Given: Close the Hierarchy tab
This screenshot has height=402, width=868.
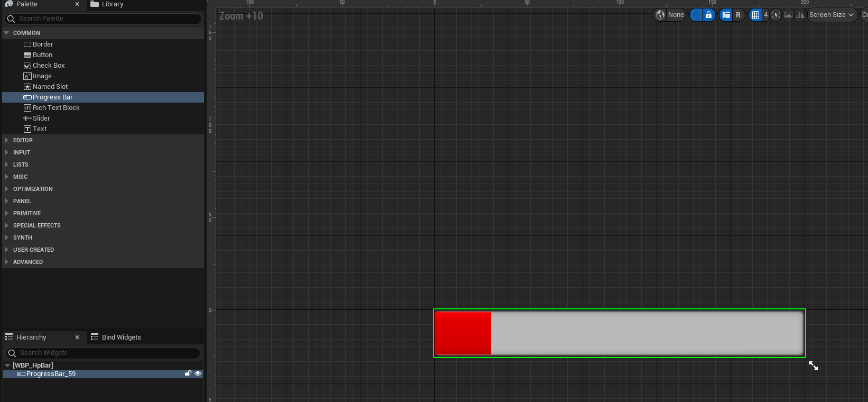Looking at the screenshot, I should pyautogui.click(x=77, y=337).
